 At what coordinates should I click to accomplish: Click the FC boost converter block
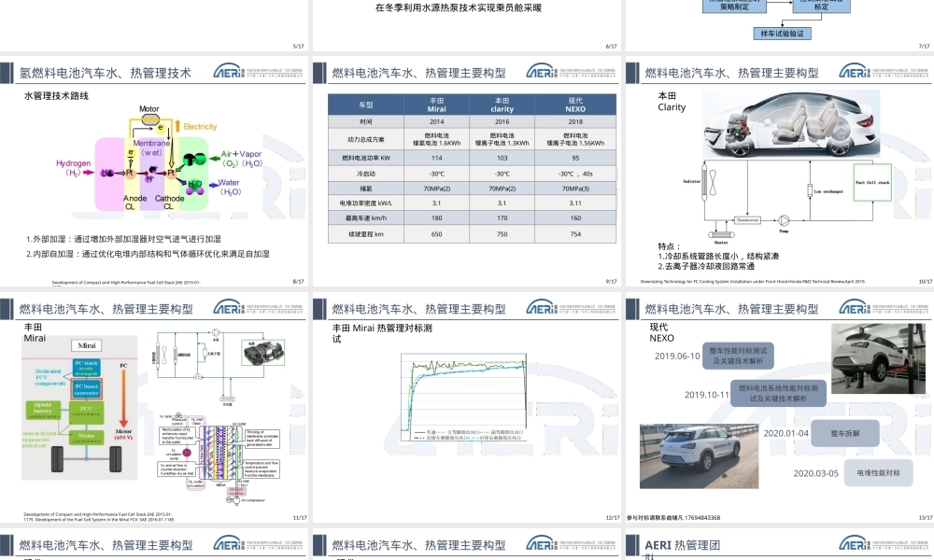coord(86,389)
